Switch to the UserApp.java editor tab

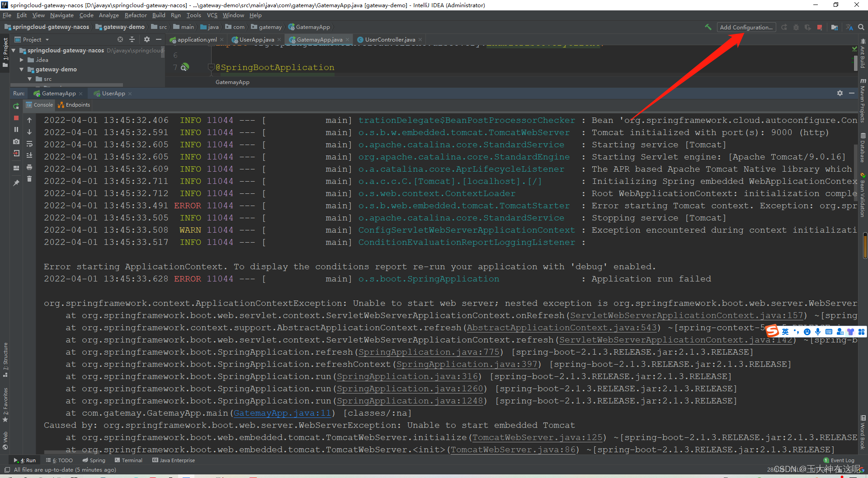(256, 40)
